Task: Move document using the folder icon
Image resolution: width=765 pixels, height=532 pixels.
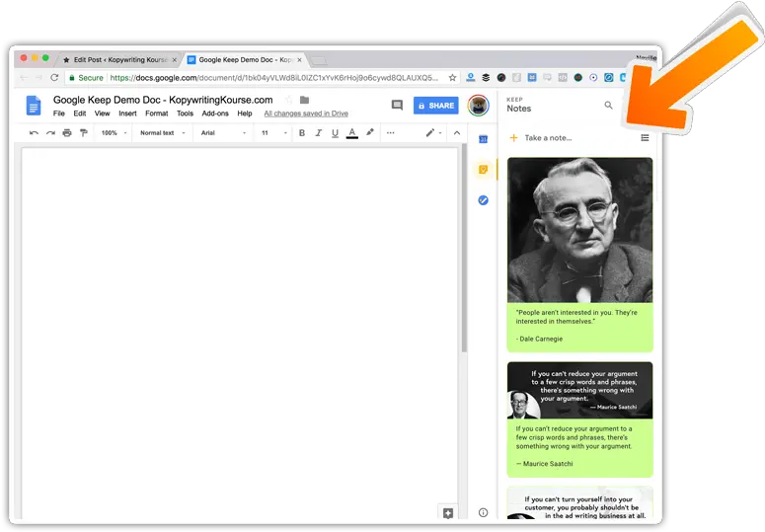Action: click(x=304, y=100)
